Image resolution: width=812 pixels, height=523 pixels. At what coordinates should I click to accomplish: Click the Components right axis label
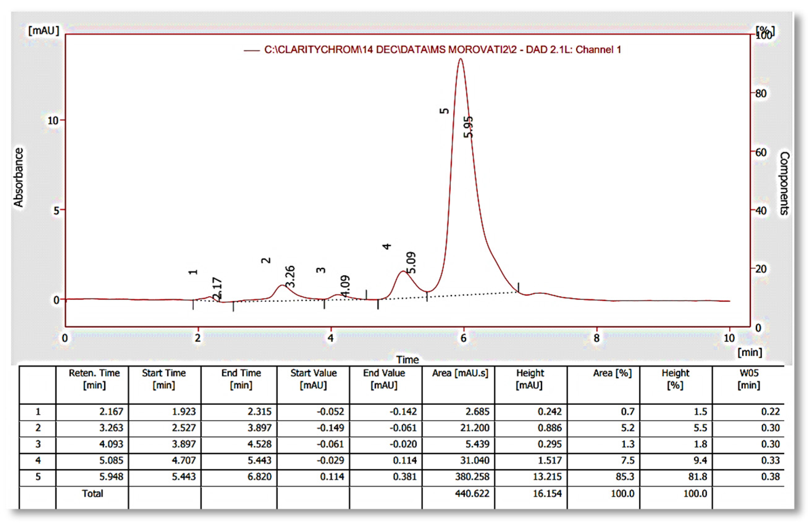click(x=784, y=183)
